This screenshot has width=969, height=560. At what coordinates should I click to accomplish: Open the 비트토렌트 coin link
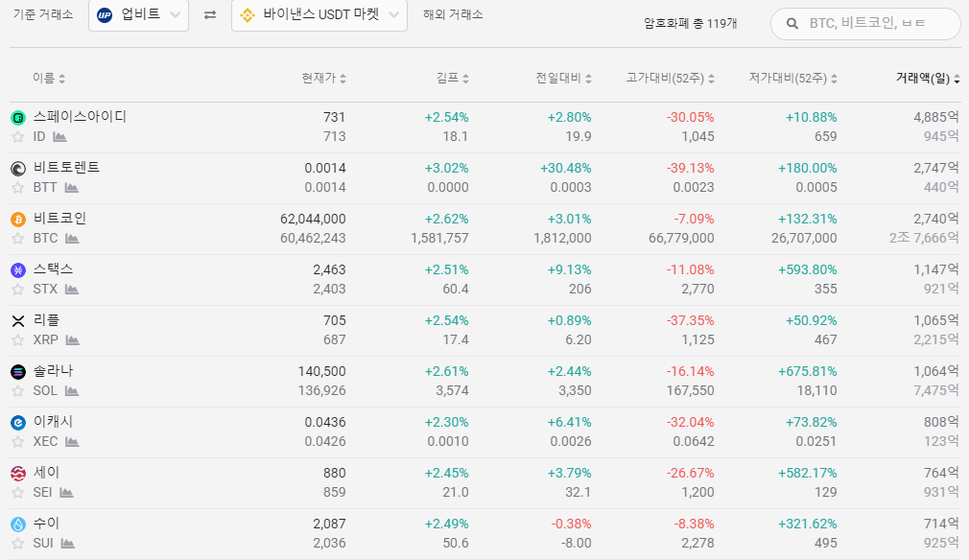click(x=66, y=167)
